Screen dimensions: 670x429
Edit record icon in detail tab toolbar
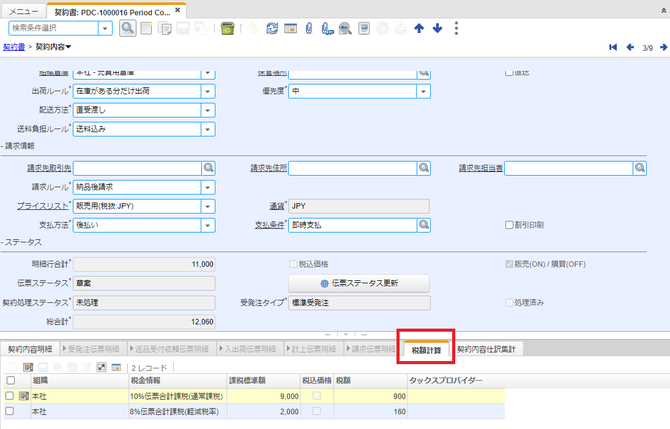pos(28,367)
